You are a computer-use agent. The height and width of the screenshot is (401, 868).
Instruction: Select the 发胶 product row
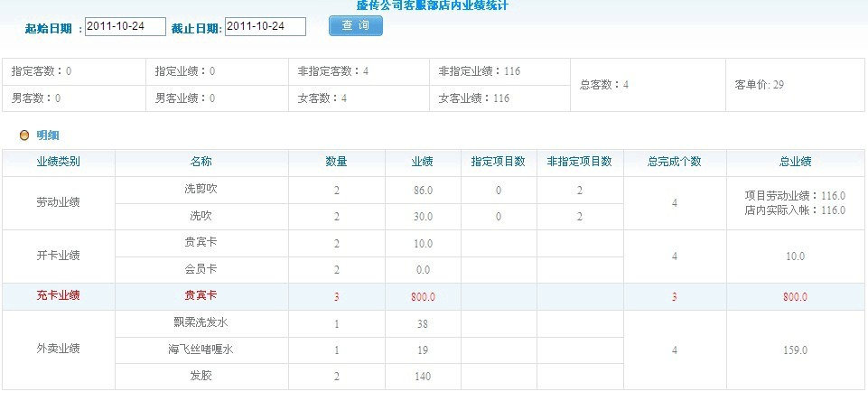pyautogui.click(x=201, y=376)
